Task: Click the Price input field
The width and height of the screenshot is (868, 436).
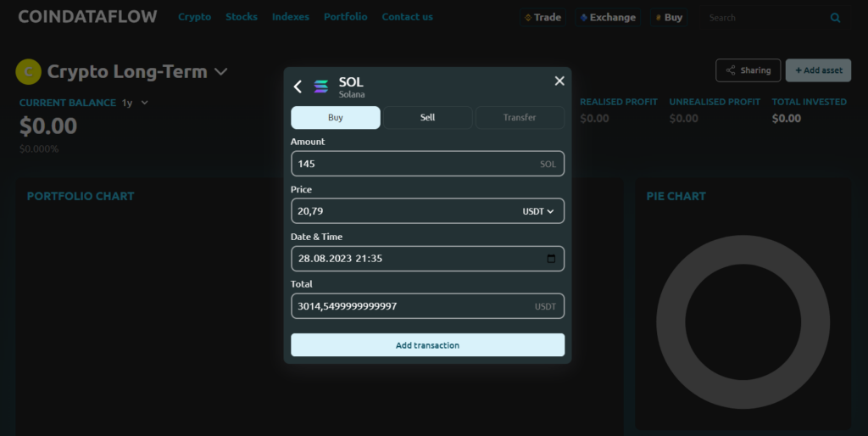Action: (x=427, y=211)
